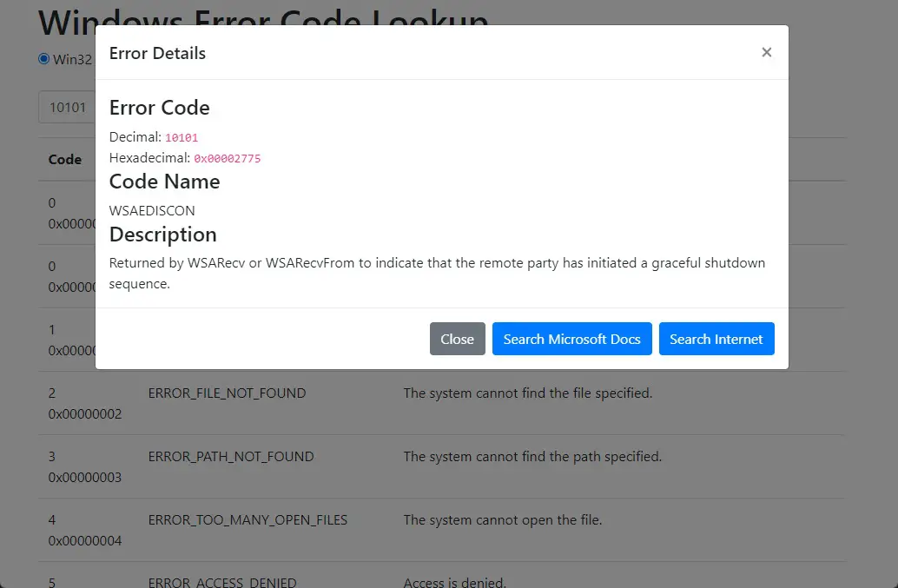Screen dimensions: 898x588
Task: Click the Error Details dialog title
Action: point(157,53)
